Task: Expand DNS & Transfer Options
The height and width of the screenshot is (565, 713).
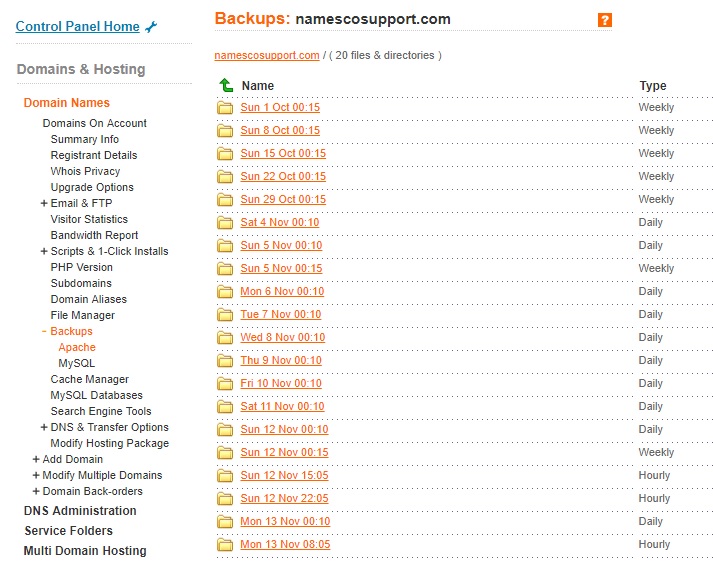Action: pyautogui.click(x=44, y=427)
